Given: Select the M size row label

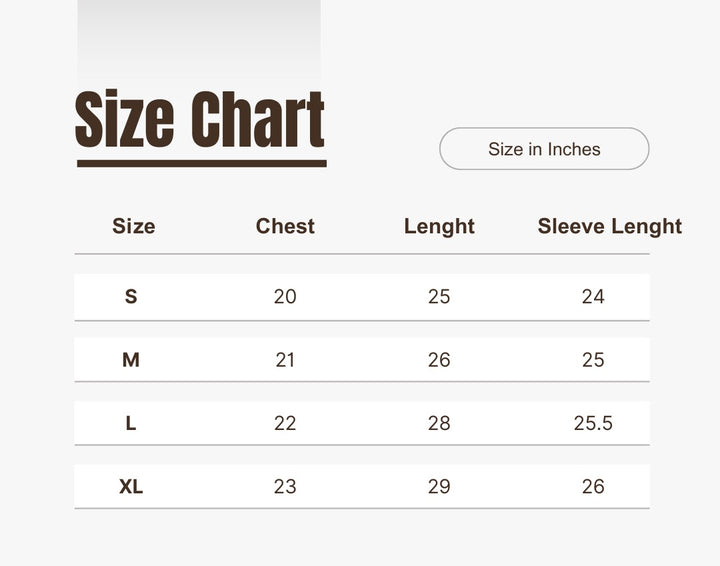Looking at the screenshot, I should click(131, 360).
